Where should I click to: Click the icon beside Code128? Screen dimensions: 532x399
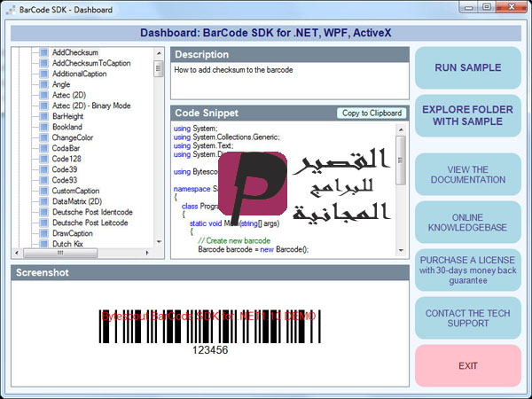[43, 159]
